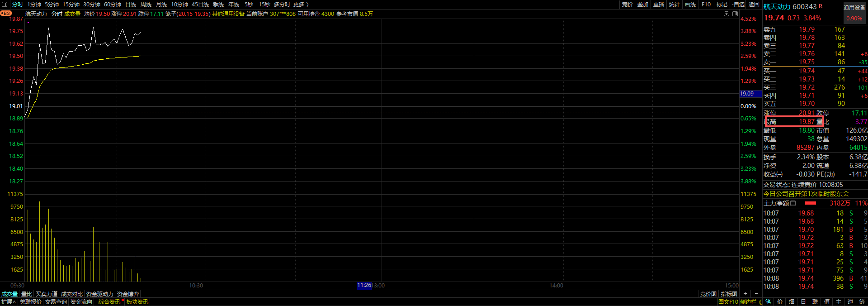Open the 主力净额 detail list icon
Image resolution: width=868 pixels, height=306 pixels.
tap(793, 203)
